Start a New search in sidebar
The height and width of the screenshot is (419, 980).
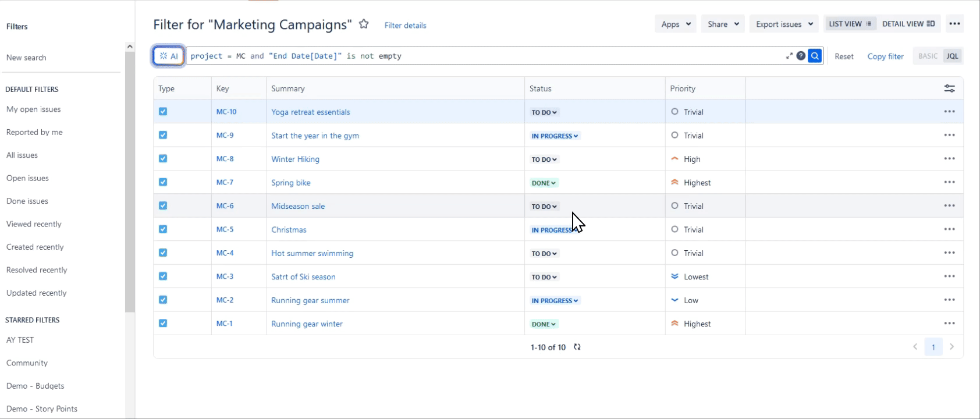(x=26, y=58)
